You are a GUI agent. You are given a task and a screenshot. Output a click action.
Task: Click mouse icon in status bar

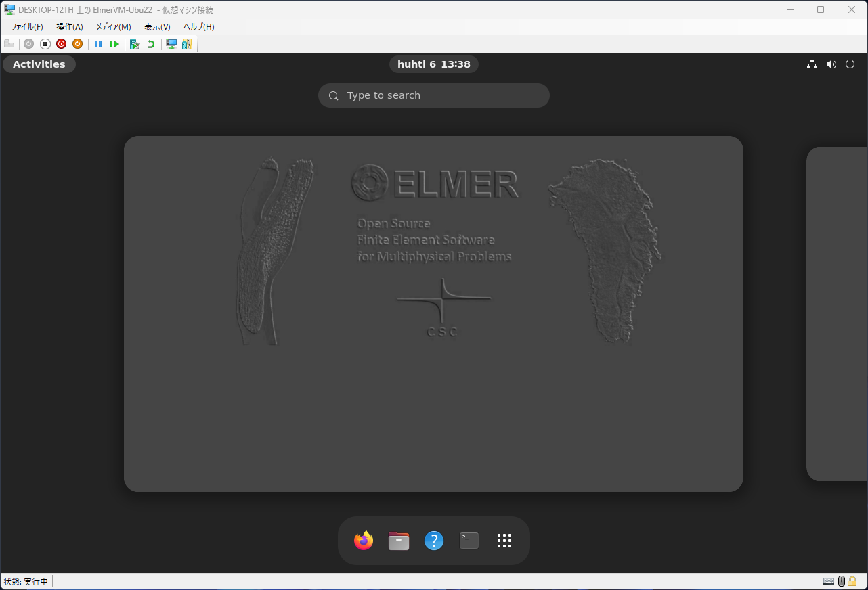point(842,581)
